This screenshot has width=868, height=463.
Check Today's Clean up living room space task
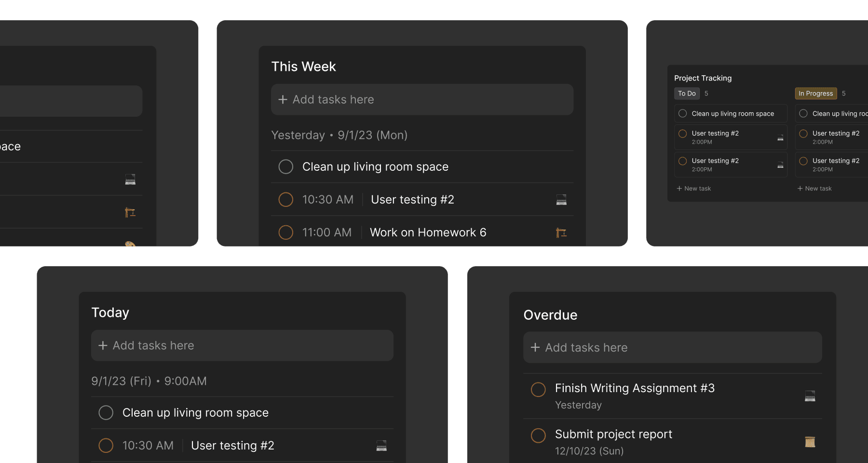point(106,413)
